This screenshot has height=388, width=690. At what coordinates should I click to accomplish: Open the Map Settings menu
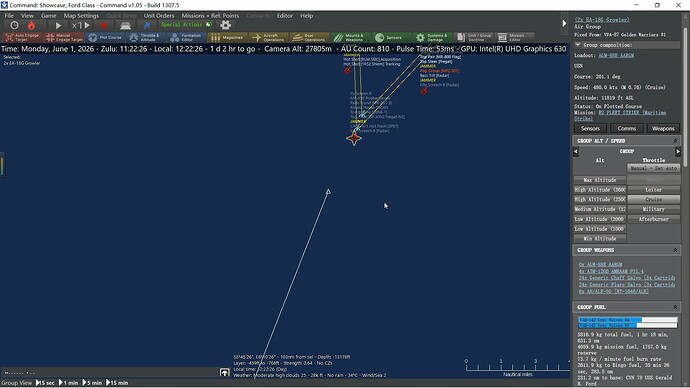81,16
